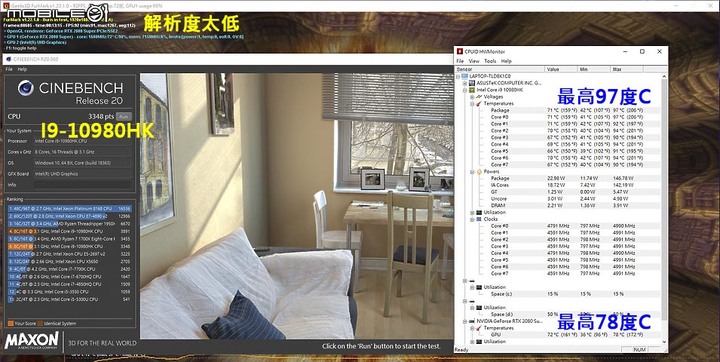The height and width of the screenshot is (362, 720).
Task: Click the GPU Temperatures thermometer icon
Action: pyautogui.click(x=478, y=328)
